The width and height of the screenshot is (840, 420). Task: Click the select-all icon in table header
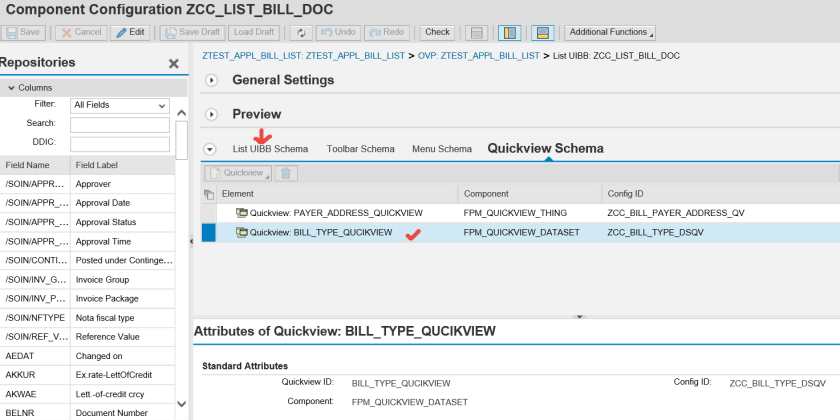[x=209, y=194]
